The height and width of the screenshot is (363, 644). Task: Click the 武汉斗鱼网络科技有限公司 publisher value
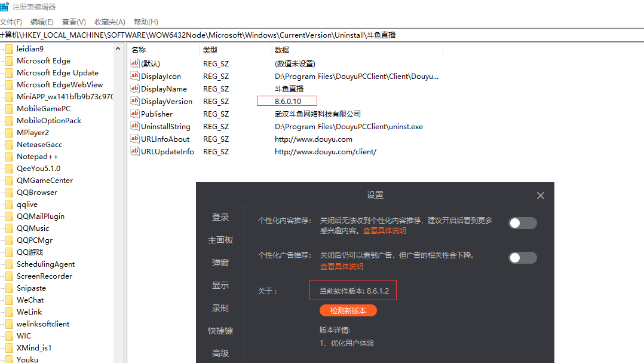pos(317,114)
